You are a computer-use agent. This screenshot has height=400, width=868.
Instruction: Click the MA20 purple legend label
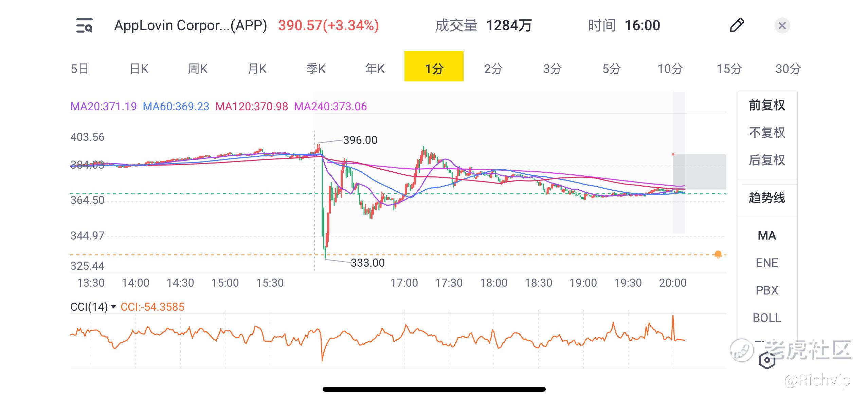pos(103,107)
